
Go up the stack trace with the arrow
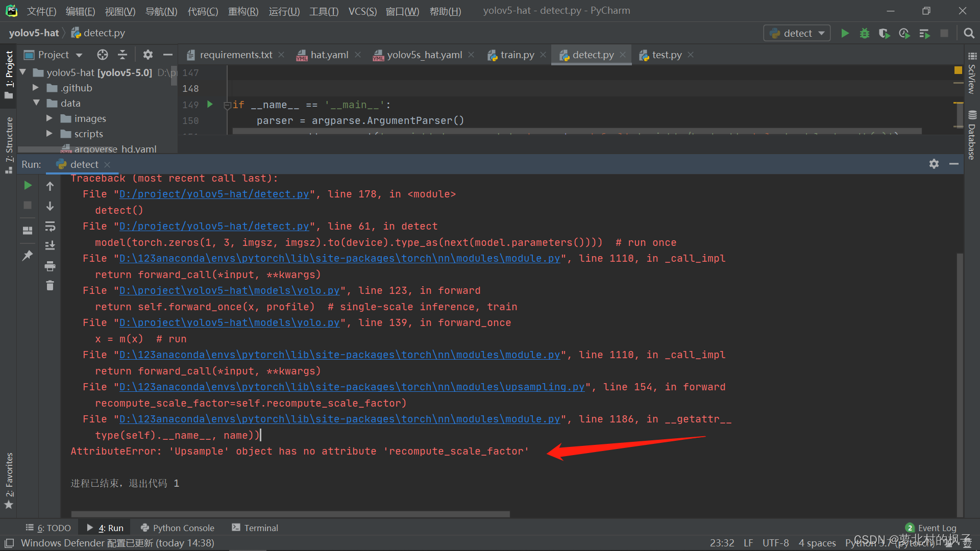50,186
